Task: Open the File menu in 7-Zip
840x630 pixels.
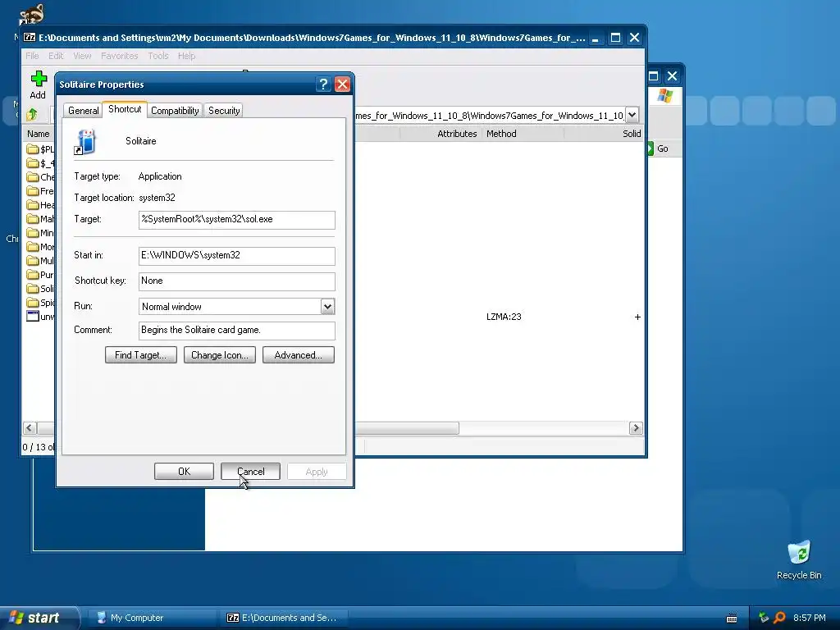Action: [32, 56]
